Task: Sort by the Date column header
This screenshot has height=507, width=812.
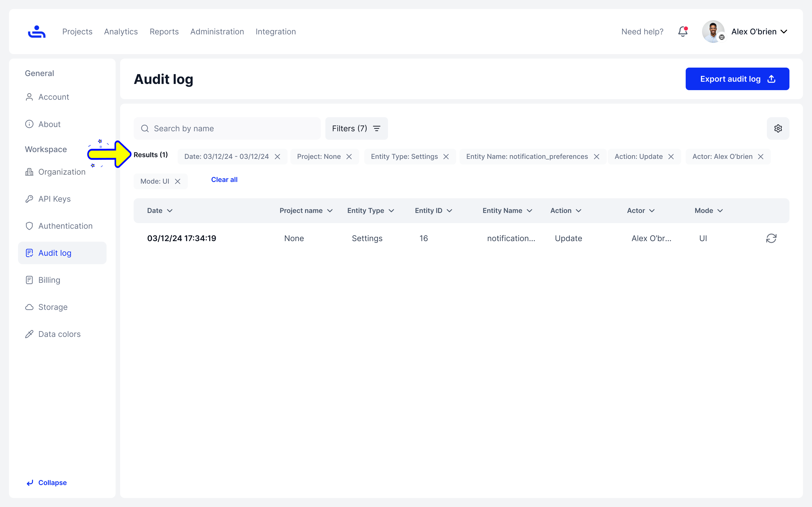Action: point(160,211)
